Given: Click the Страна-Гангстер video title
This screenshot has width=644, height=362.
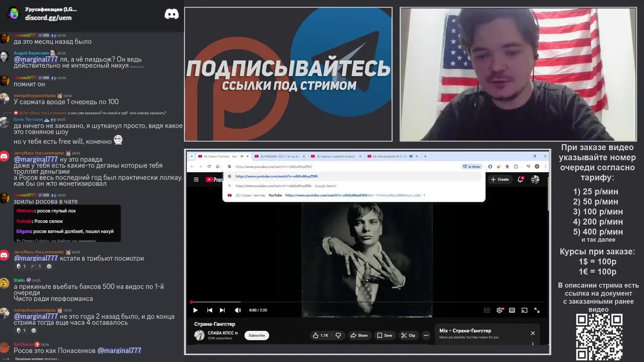Looking at the screenshot, I should pos(215,324).
